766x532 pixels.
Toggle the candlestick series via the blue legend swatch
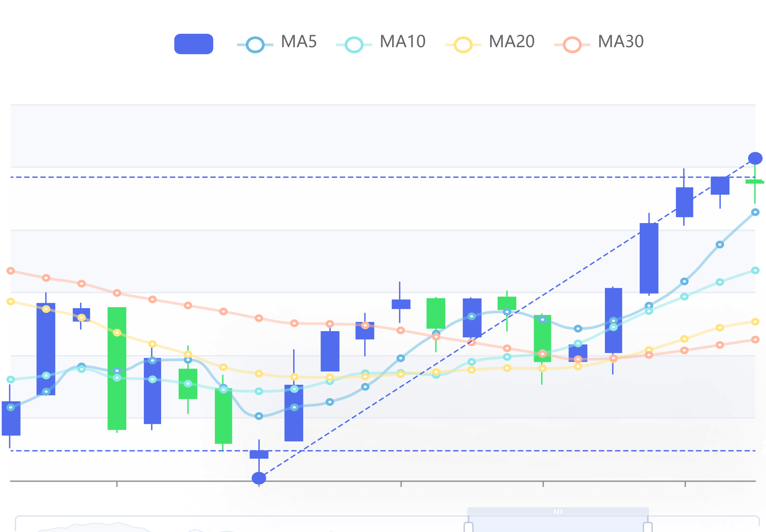[194, 44]
